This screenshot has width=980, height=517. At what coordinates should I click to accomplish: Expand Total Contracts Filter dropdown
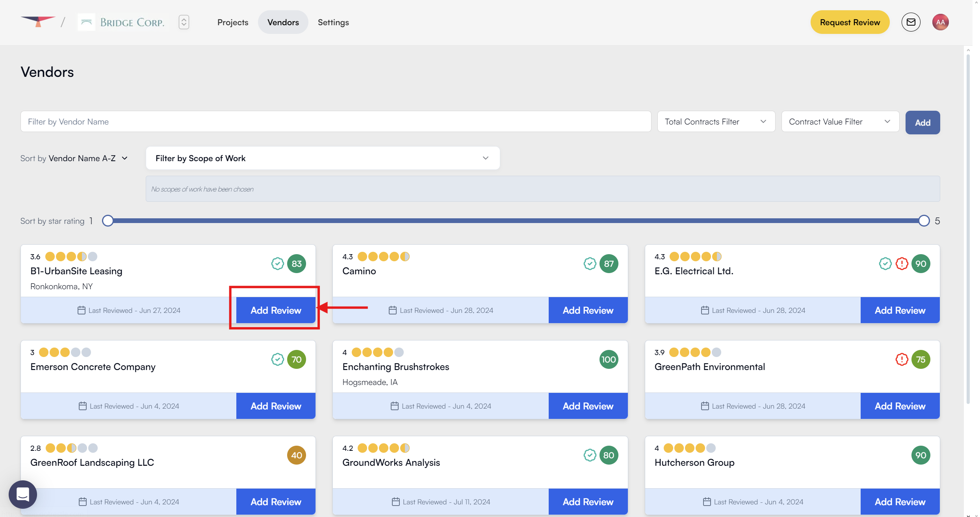coord(716,122)
